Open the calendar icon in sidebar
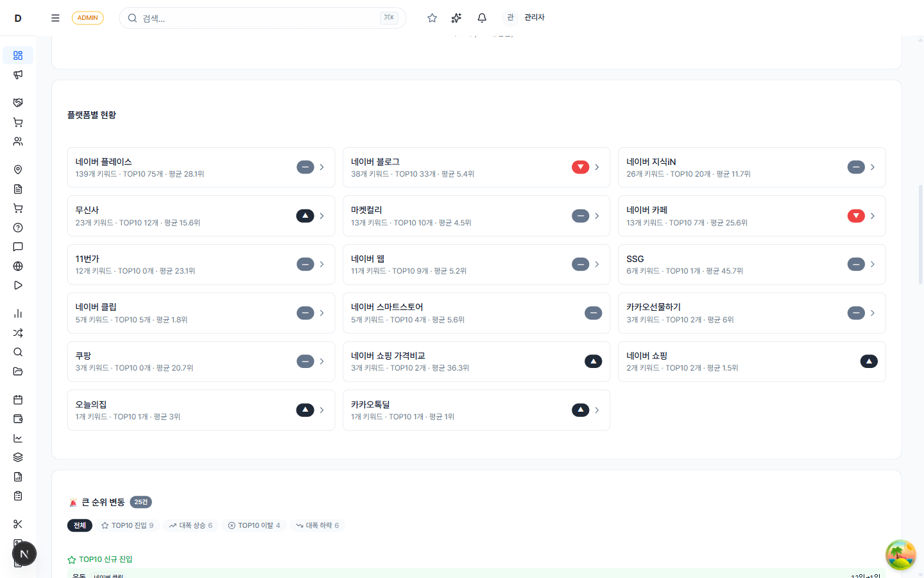Image resolution: width=924 pixels, height=578 pixels. pos(18,399)
